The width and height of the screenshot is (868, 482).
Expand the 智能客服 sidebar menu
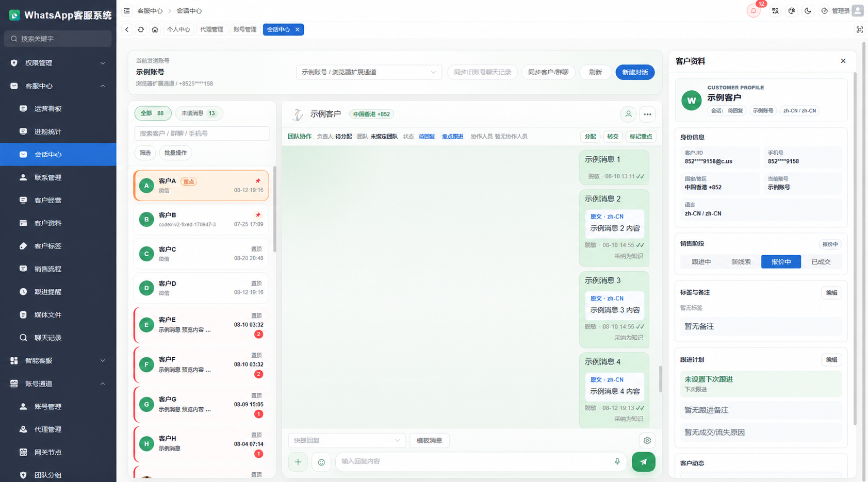pos(58,361)
